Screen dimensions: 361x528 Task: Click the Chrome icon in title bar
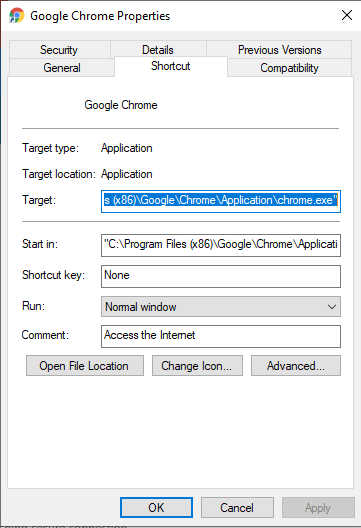(x=17, y=15)
